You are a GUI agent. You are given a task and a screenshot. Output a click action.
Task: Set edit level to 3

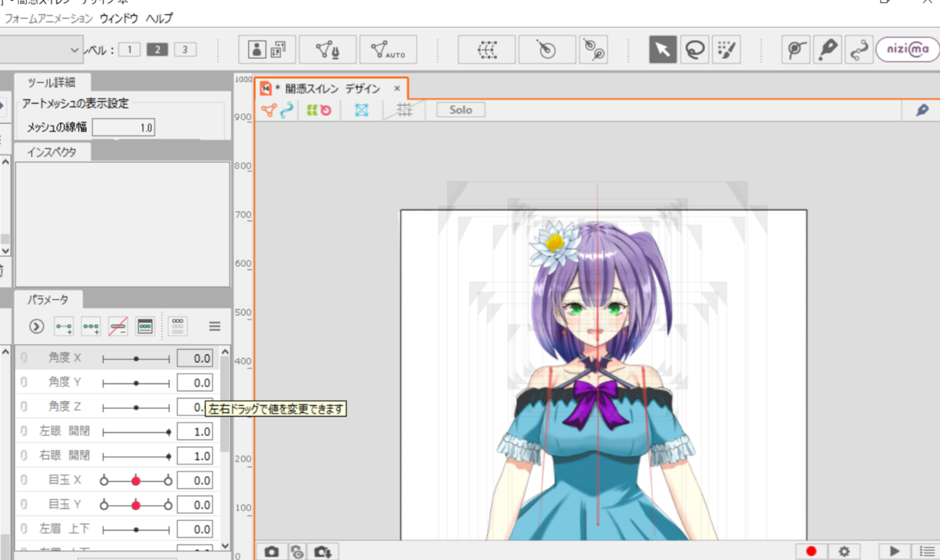(x=185, y=49)
